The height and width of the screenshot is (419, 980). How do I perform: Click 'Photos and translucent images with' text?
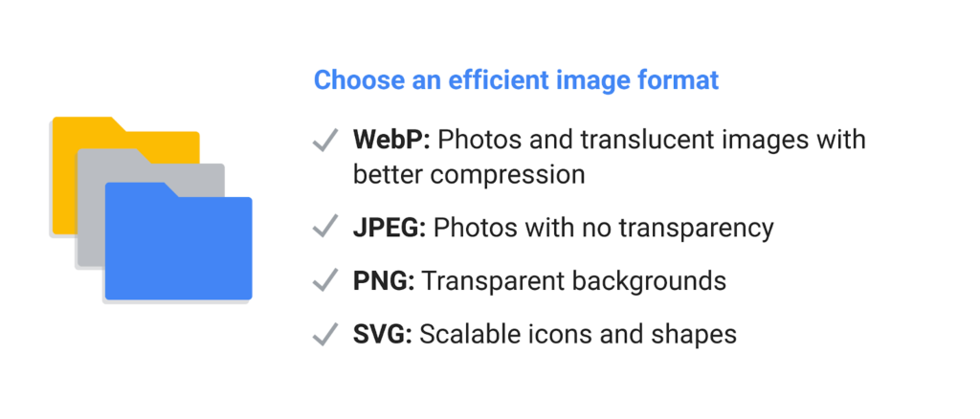click(651, 140)
